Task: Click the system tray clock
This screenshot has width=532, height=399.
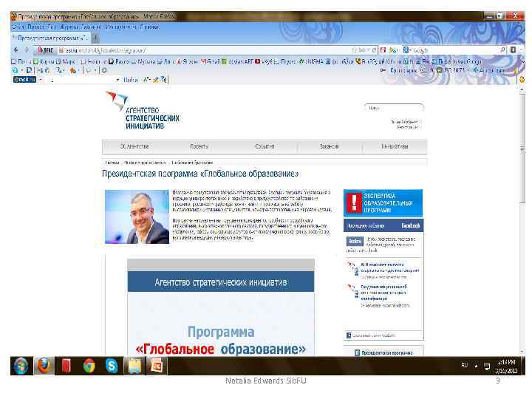Action: [506, 366]
